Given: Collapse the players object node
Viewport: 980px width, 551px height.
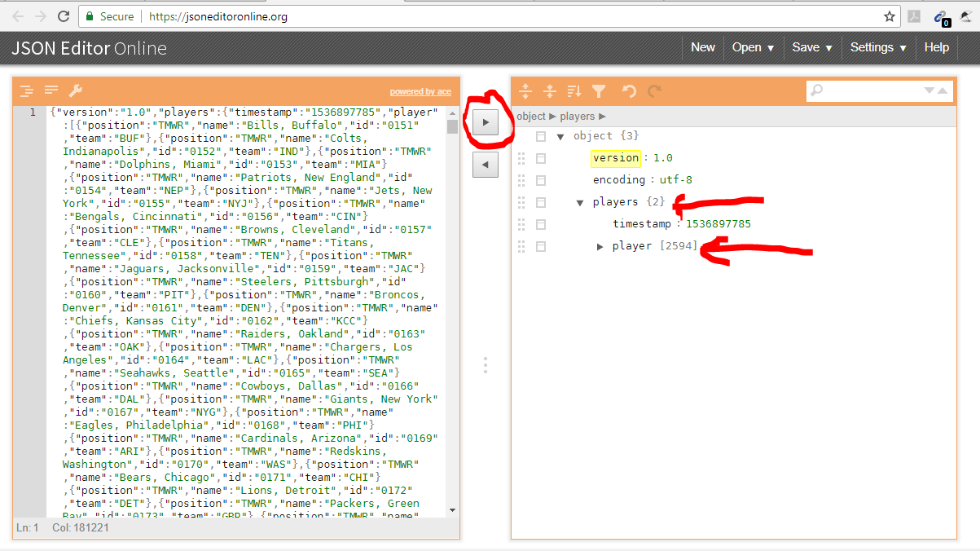Looking at the screenshot, I should point(579,201).
